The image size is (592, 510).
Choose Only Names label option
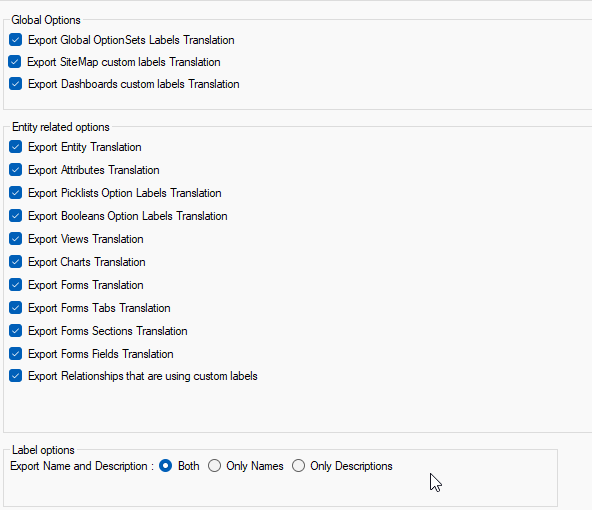point(214,466)
